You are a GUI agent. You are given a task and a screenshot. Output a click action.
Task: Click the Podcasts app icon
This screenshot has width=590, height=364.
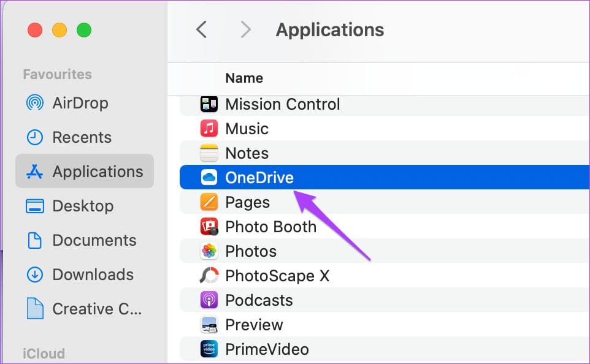pyautogui.click(x=209, y=300)
